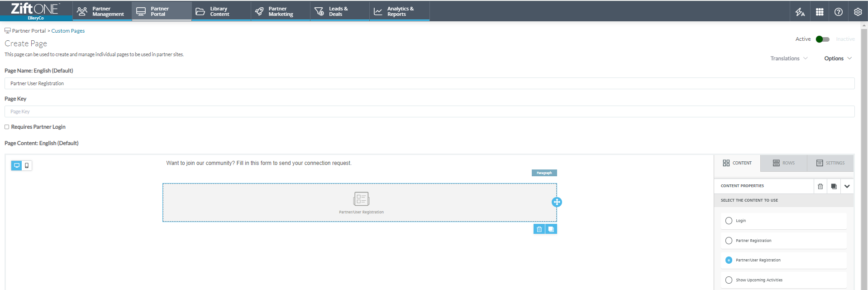The height and width of the screenshot is (290, 868).
Task: Open the Analytics & Reports menu
Action: (399, 11)
